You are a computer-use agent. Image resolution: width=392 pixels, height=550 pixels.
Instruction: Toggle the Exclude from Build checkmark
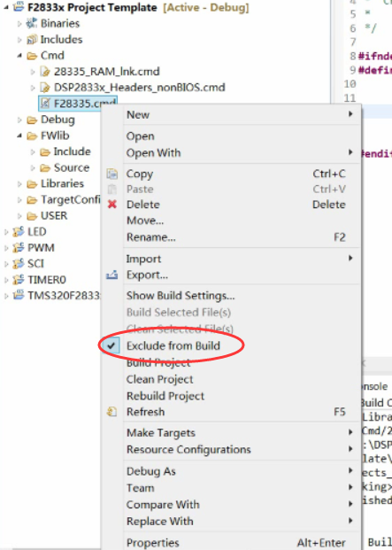(111, 346)
